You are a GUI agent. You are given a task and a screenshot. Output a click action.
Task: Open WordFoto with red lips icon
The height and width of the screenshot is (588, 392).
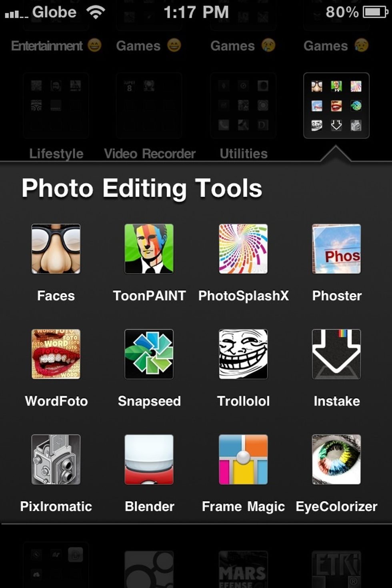click(x=56, y=354)
